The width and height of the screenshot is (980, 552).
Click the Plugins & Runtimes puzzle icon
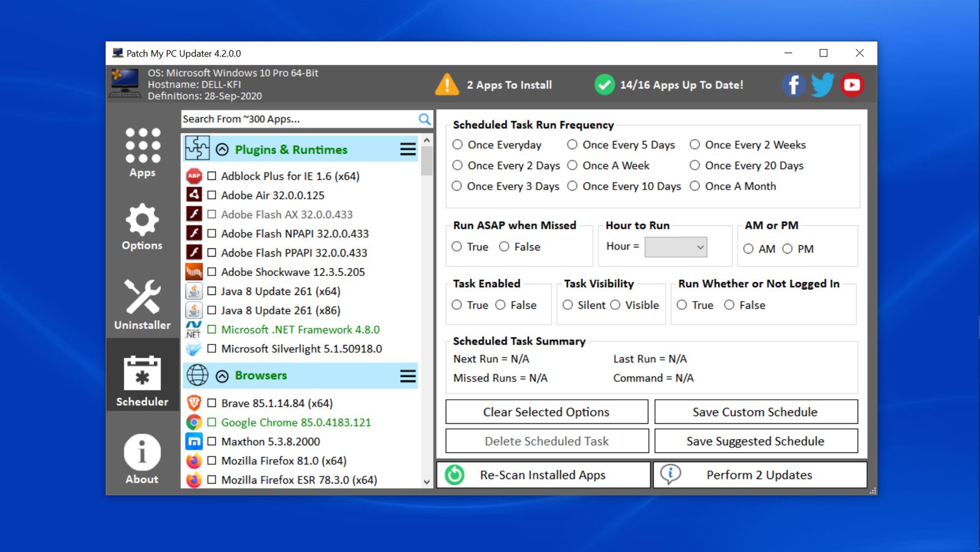(197, 149)
